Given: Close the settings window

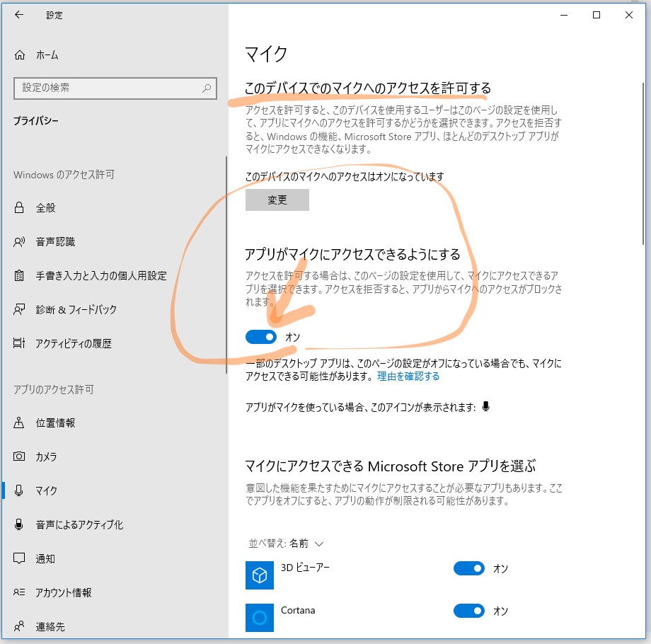Looking at the screenshot, I should (628, 15).
